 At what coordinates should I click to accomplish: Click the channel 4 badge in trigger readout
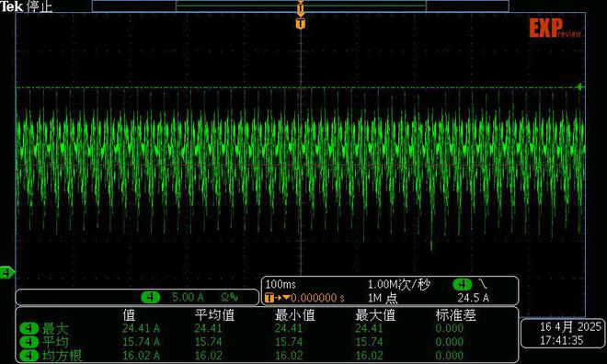[463, 284]
